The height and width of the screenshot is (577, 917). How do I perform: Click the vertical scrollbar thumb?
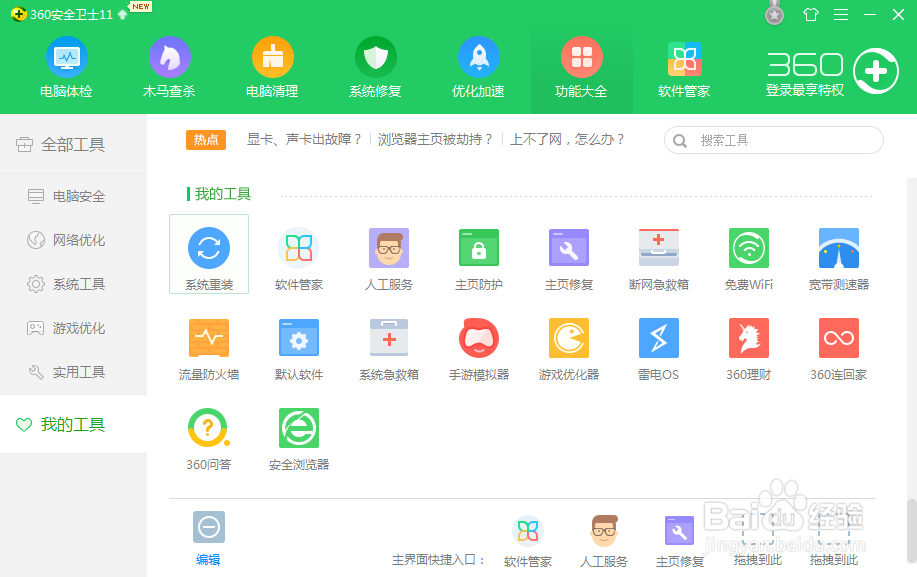click(911, 530)
